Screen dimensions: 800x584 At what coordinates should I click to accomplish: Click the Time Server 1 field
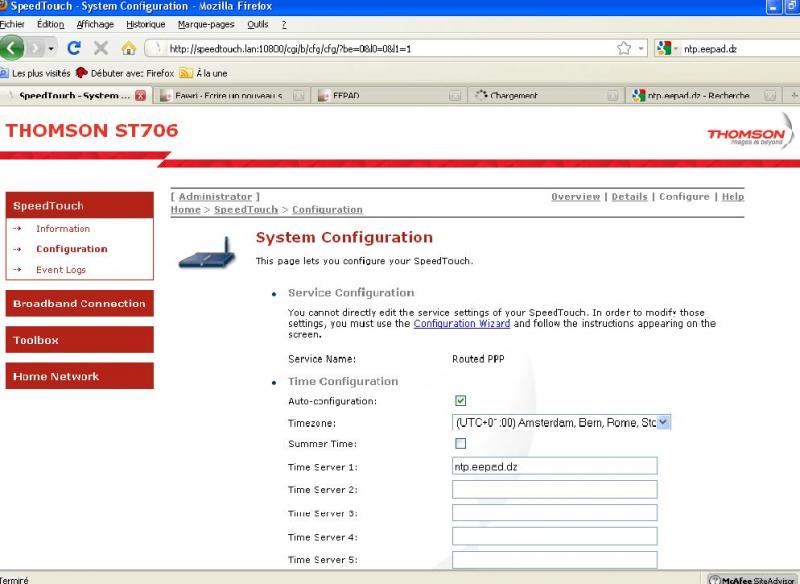click(x=555, y=466)
